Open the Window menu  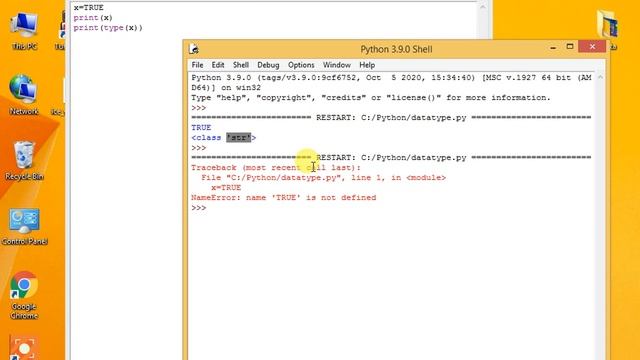click(x=337, y=65)
